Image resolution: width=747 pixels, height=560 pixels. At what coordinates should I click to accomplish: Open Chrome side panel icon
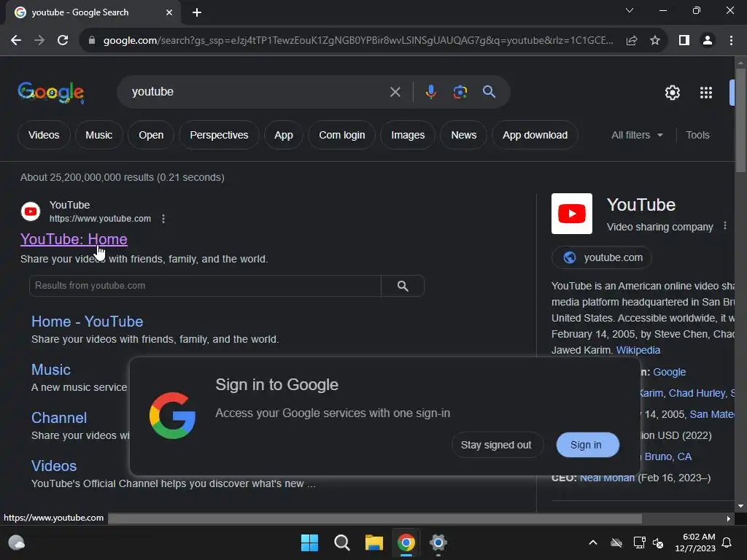[x=684, y=41]
